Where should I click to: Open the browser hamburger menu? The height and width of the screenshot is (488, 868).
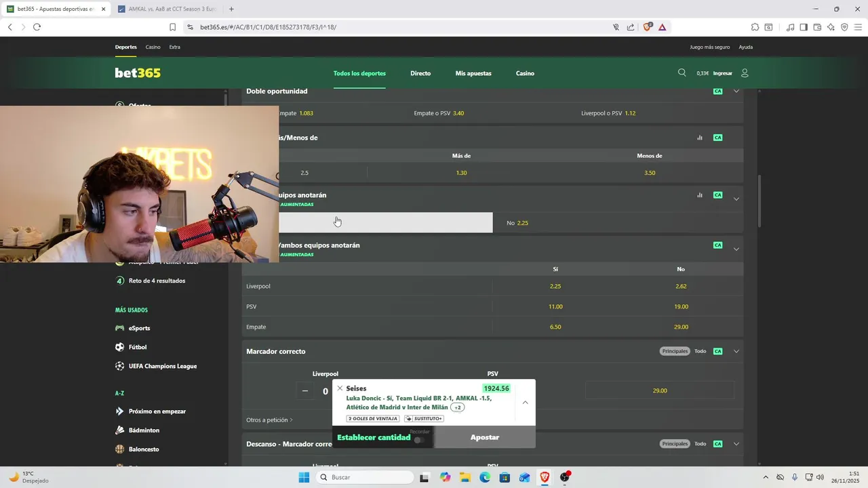tap(858, 27)
